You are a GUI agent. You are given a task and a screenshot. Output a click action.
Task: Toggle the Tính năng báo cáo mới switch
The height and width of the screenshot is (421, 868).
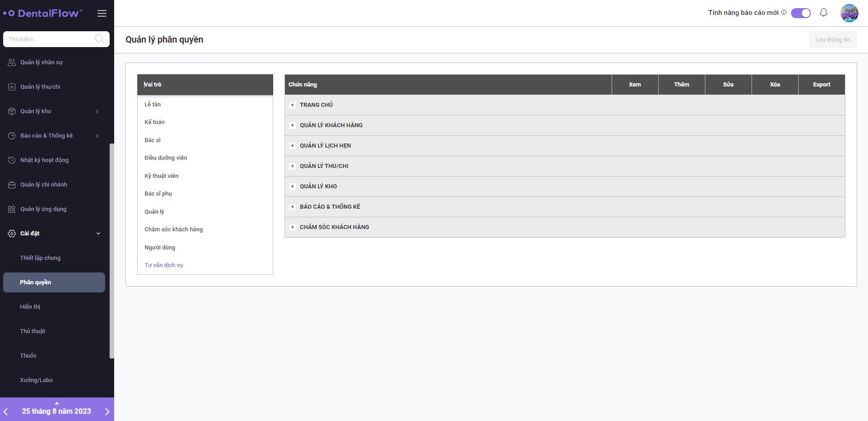(800, 13)
